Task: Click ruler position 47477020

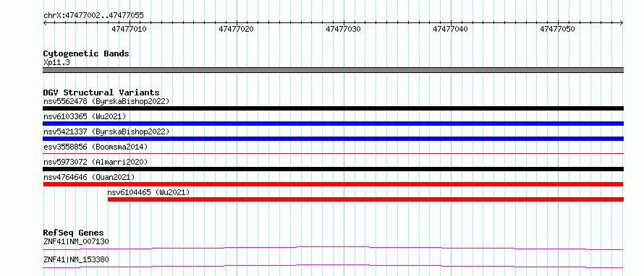Action: pyautogui.click(x=236, y=29)
